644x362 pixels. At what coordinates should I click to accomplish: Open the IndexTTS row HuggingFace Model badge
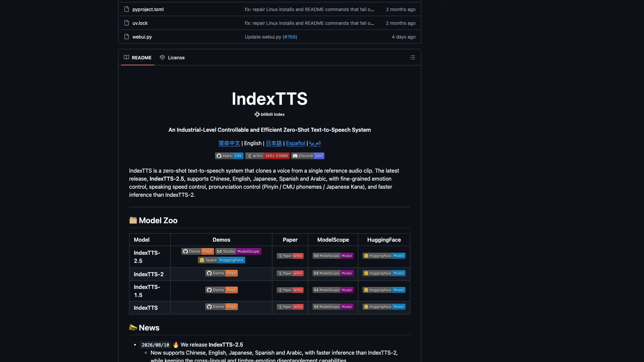pos(384,307)
